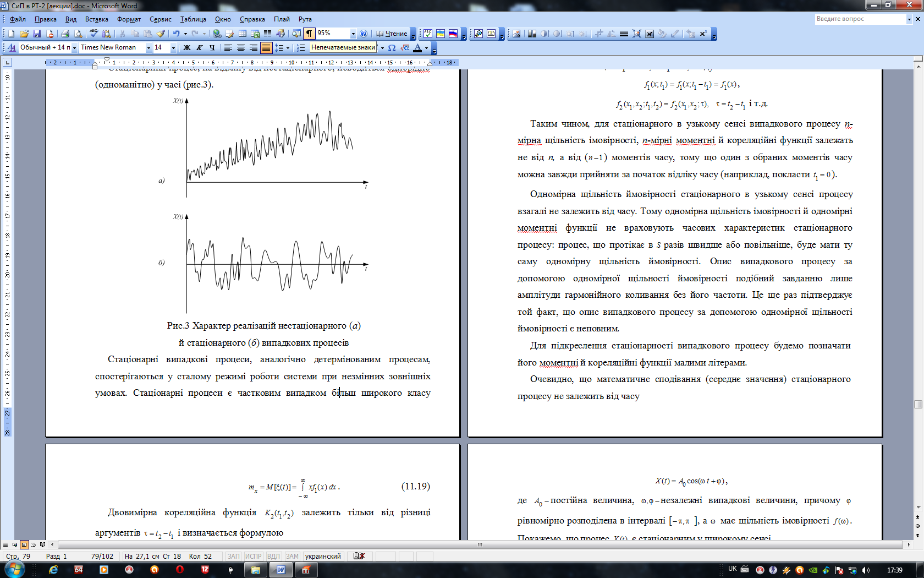Toggle the nonprinting characters (¶) button
The height and width of the screenshot is (578, 924).
(x=310, y=34)
